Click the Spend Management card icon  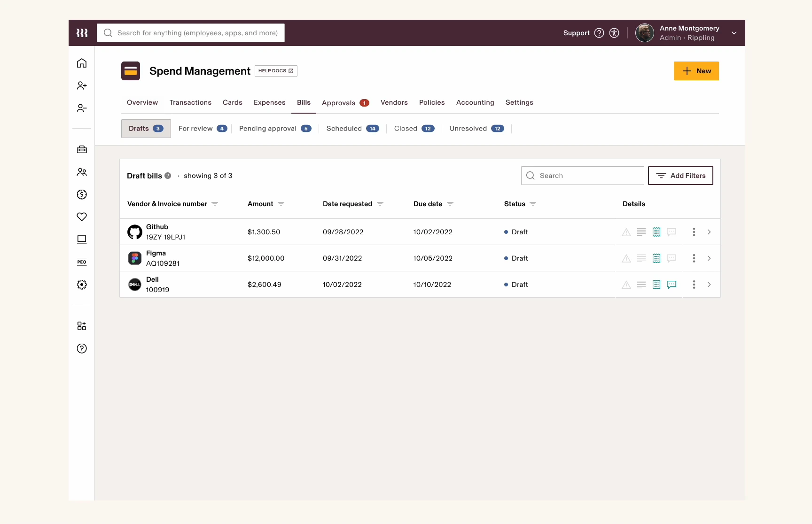131,71
